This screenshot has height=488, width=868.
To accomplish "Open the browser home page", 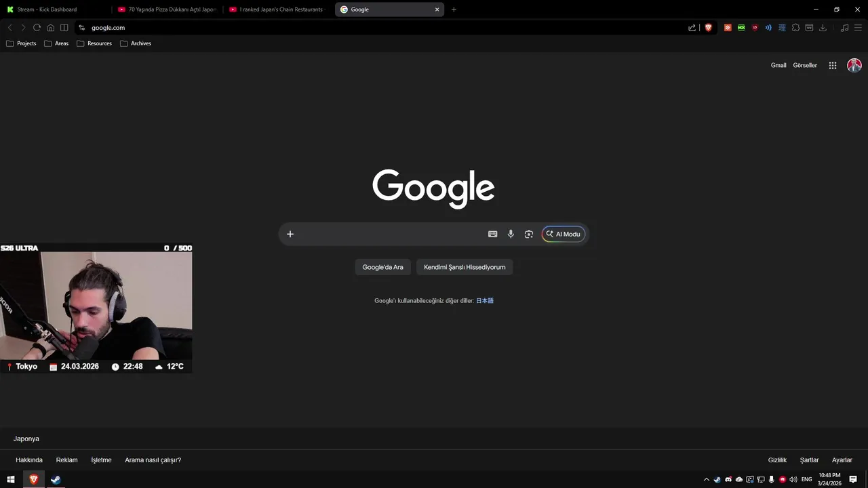I will click(50, 28).
